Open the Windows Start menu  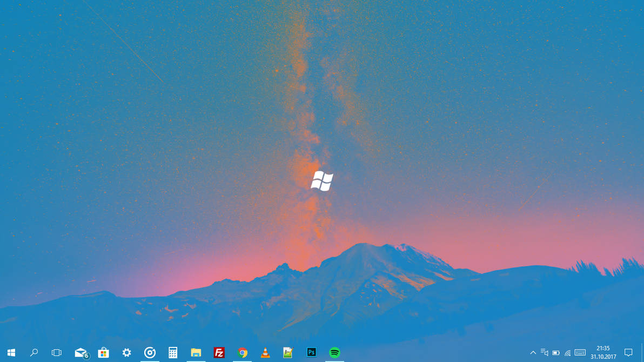(11, 353)
